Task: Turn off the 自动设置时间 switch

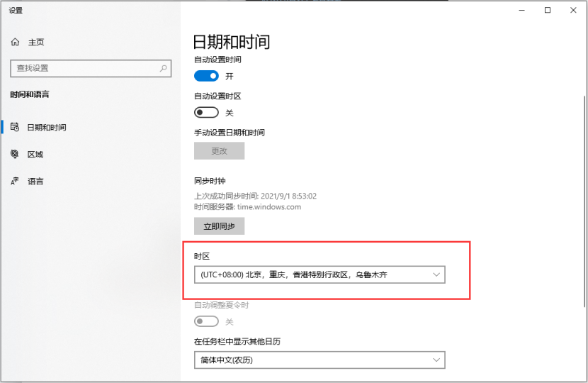Action: pyautogui.click(x=206, y=76)
